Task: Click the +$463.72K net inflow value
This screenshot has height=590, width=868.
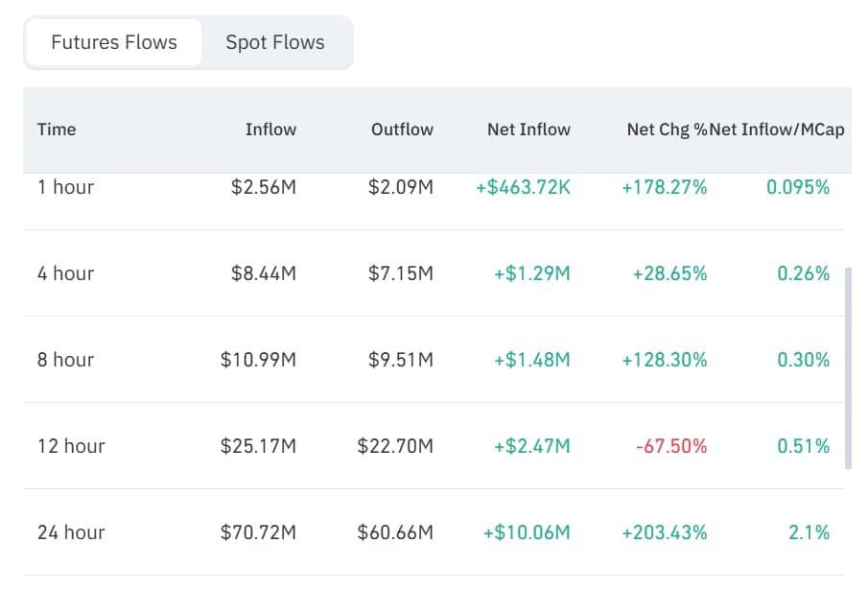Action: (523, 187)
